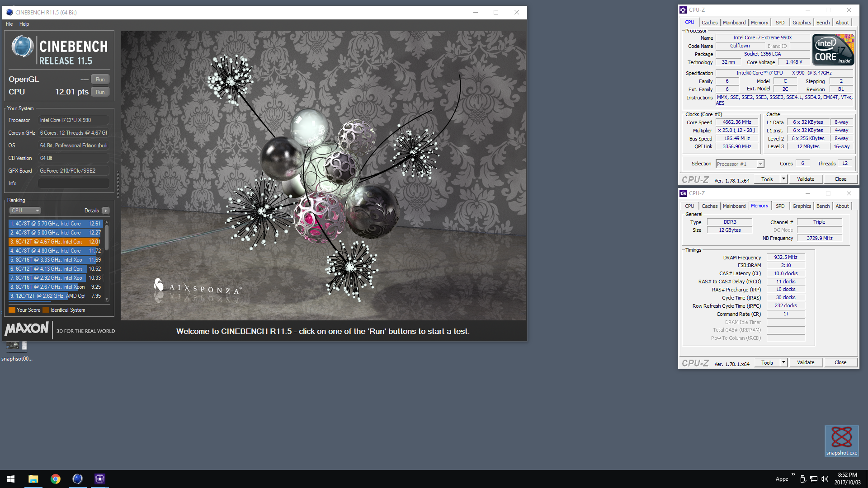The width and height of the screenshot is (868, 488).
Task: Click Close button in top CPU-Z
Action: tap(840, 179)
